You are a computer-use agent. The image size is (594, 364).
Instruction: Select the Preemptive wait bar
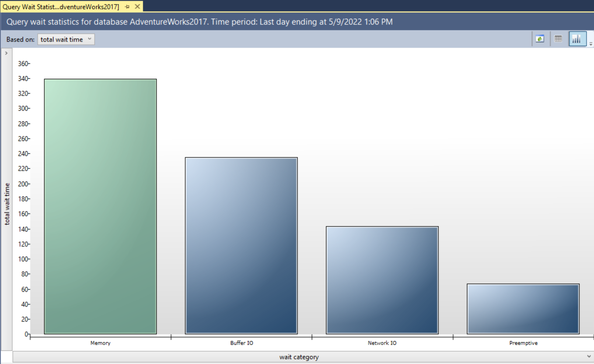(523, 308)
